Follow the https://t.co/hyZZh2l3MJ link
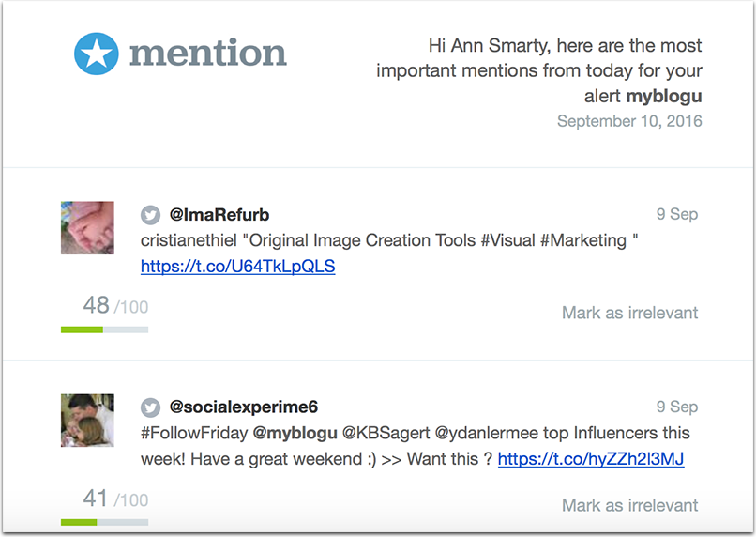Screen dimensions: 756x537 591,459
